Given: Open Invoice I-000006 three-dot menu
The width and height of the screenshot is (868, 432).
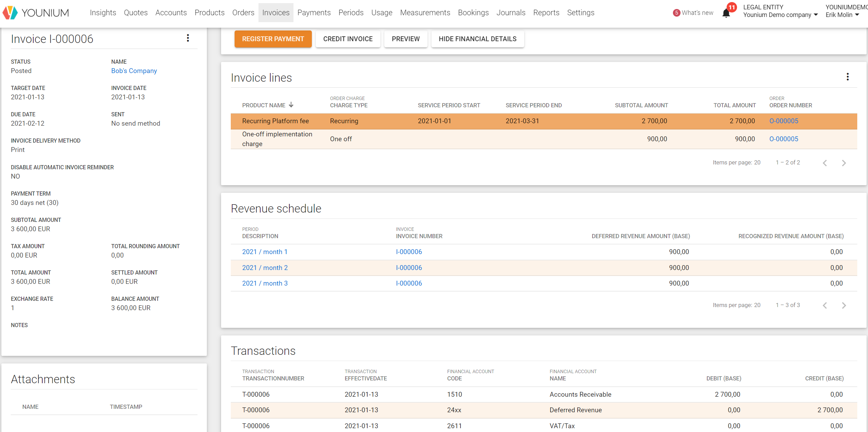Looking at the screenshot, I should click(x=188, y=38).
